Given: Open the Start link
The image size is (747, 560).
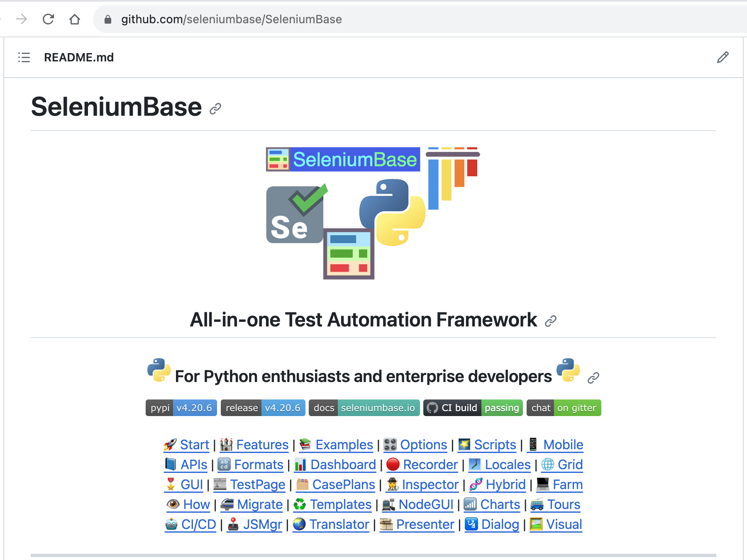Looking at the screenshot, I should pos(186,445).
